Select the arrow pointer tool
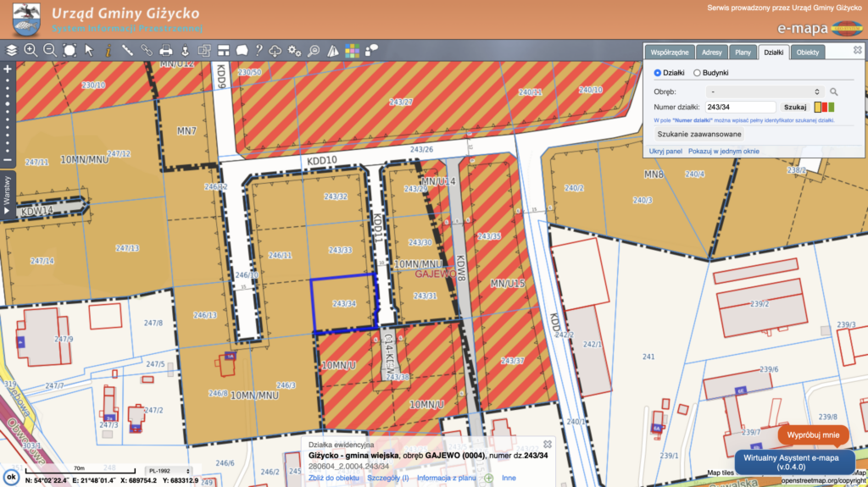The image size is (868, 487). point(88,50)
